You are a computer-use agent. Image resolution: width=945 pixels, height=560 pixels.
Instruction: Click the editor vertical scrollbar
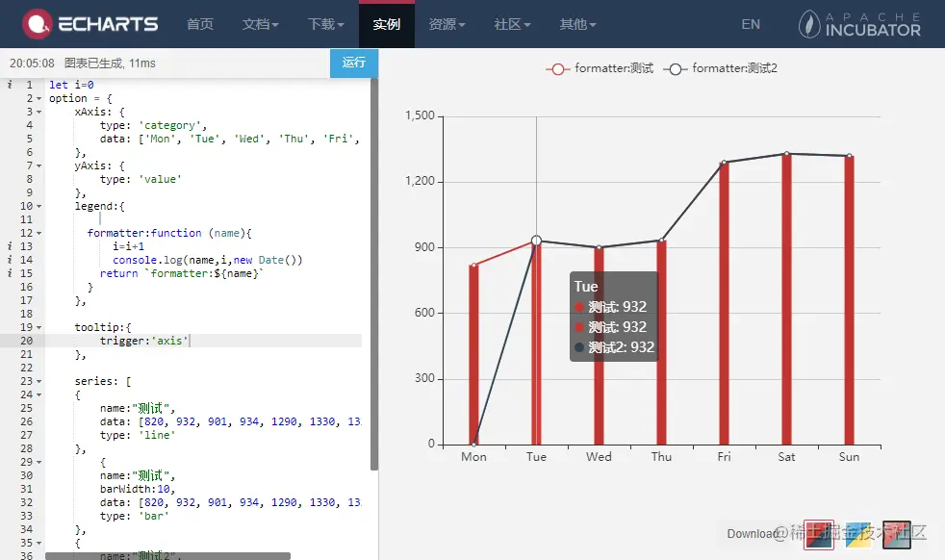[373, 274]
